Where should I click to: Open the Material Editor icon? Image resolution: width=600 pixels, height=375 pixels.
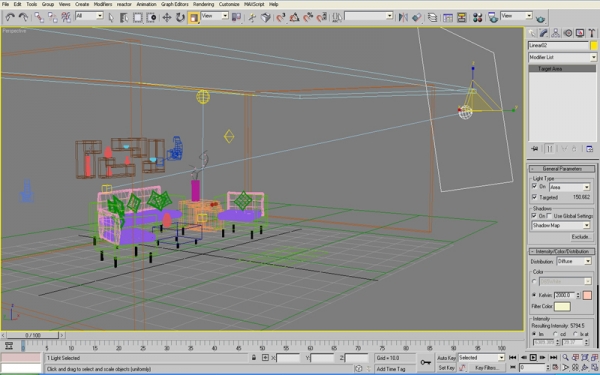(477, 17)
